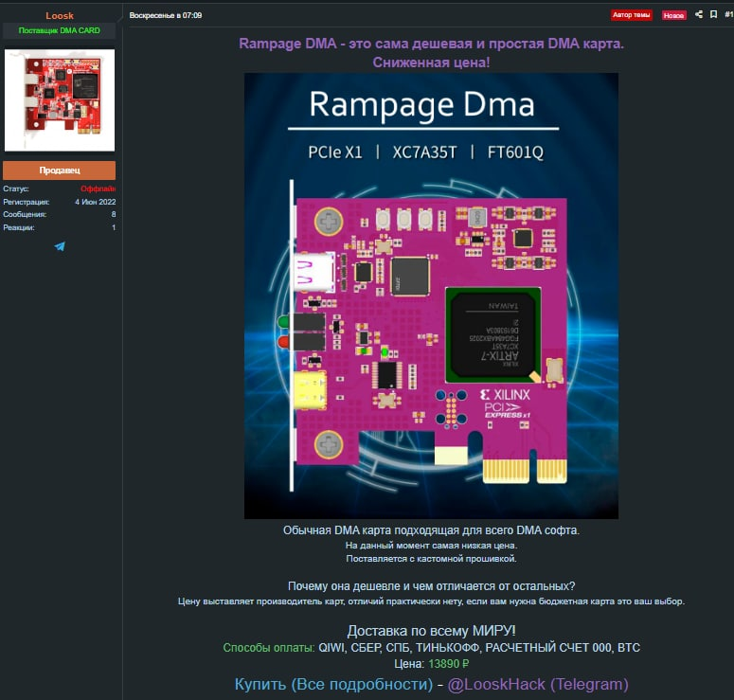Viewport: 734px width, 700px height.
Task: Click the line Цену выставляет производитель карт
Action: coord(431,601)
